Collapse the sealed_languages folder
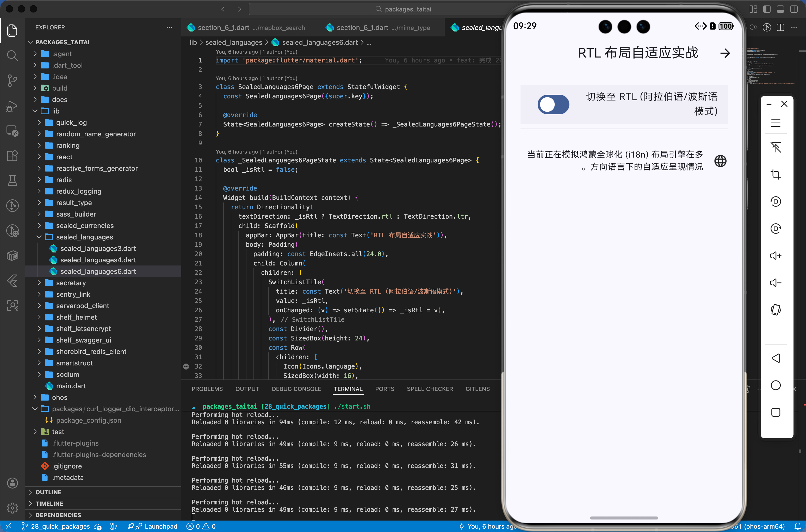 [84, 237]
